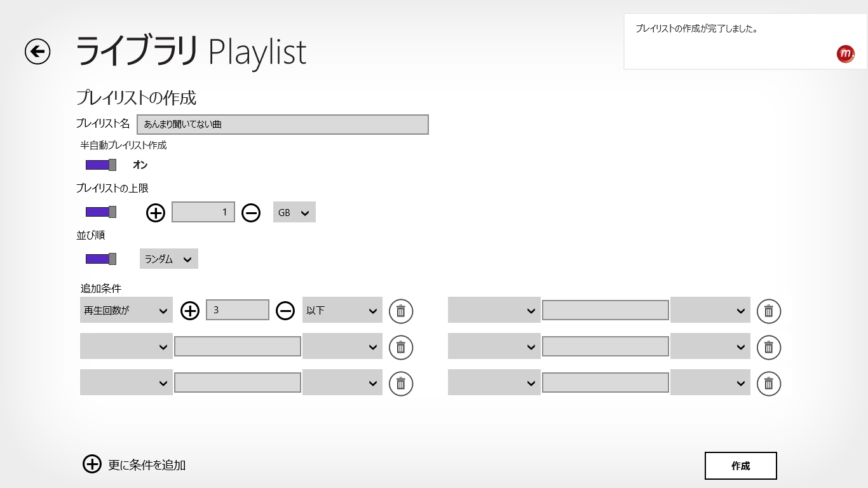
Task: Click the plus icon beside 更に条件を追加
Action: [x=92, y=464]
